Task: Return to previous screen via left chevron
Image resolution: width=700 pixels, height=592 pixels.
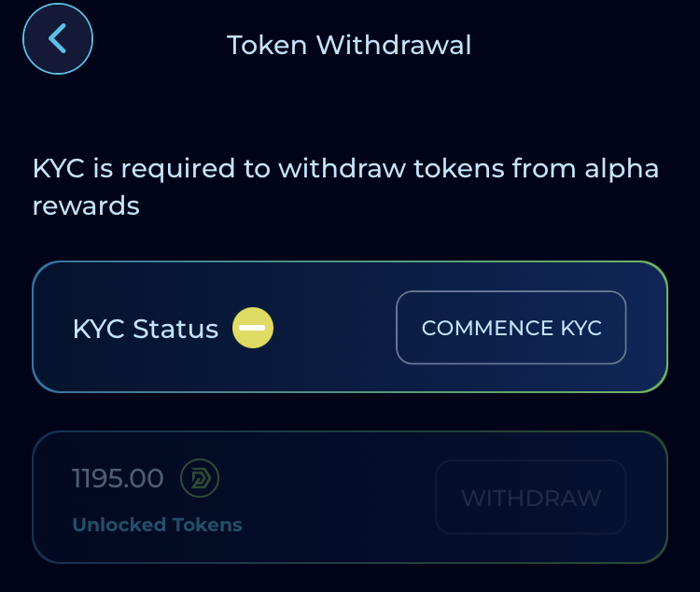Action: [58, 39]
